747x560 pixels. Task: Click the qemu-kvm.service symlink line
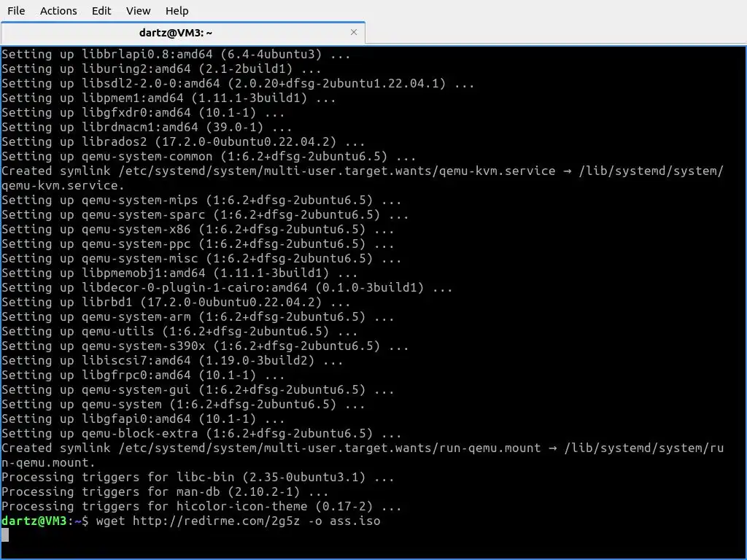tap(363, 178)
